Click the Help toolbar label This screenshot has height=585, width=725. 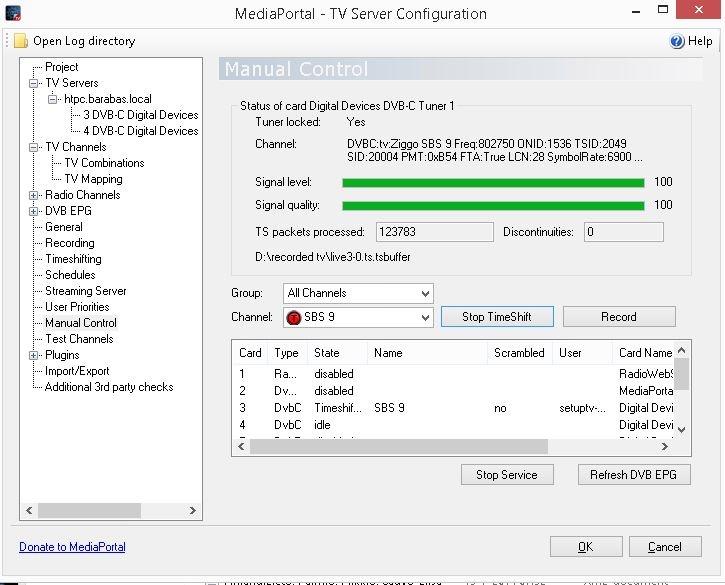pos(700,41)
